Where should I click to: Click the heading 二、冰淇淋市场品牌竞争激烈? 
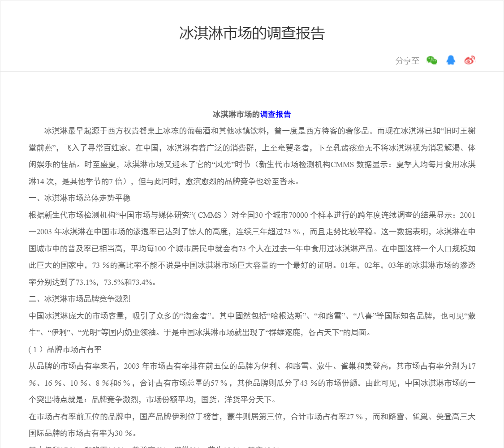click(x=79, y=299)
